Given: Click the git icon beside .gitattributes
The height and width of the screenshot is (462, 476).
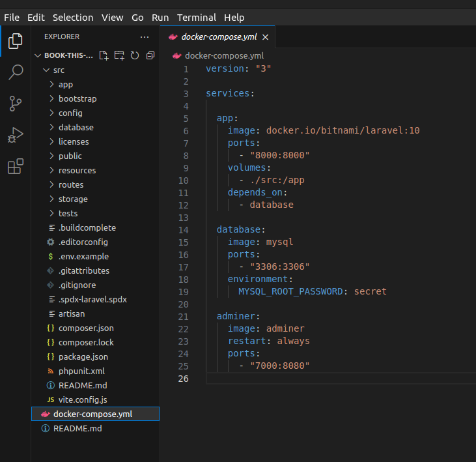Looking at the screenshot, I should 51,270.
